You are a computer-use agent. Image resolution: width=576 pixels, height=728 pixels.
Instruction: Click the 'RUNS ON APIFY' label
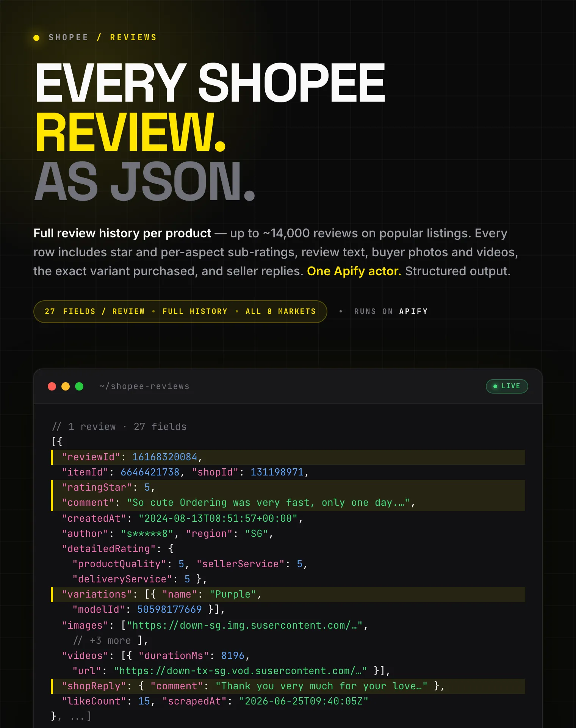pyautogui.click(x=391, y=311)
